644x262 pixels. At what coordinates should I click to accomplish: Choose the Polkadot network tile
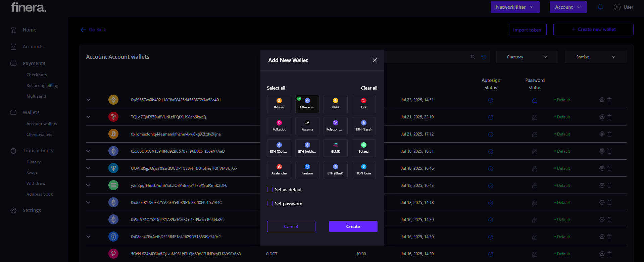coord(279,126)
